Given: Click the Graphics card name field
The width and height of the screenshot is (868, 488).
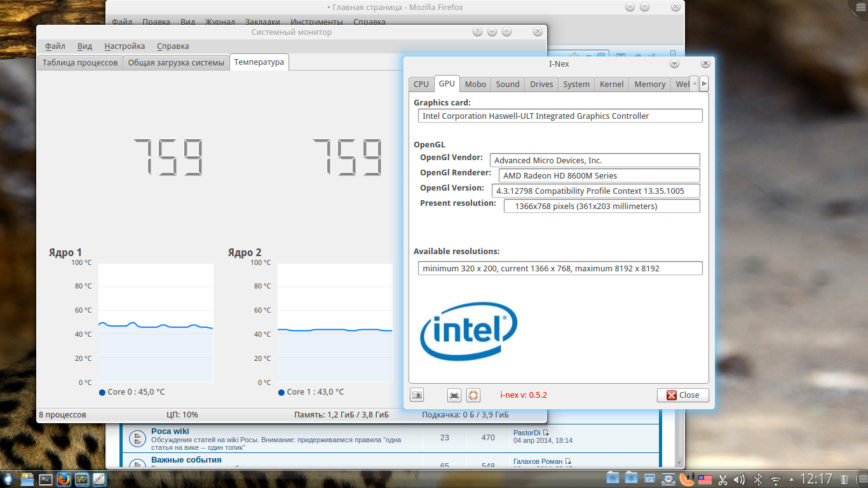Looking at the screenshot, I should [560, 116].
